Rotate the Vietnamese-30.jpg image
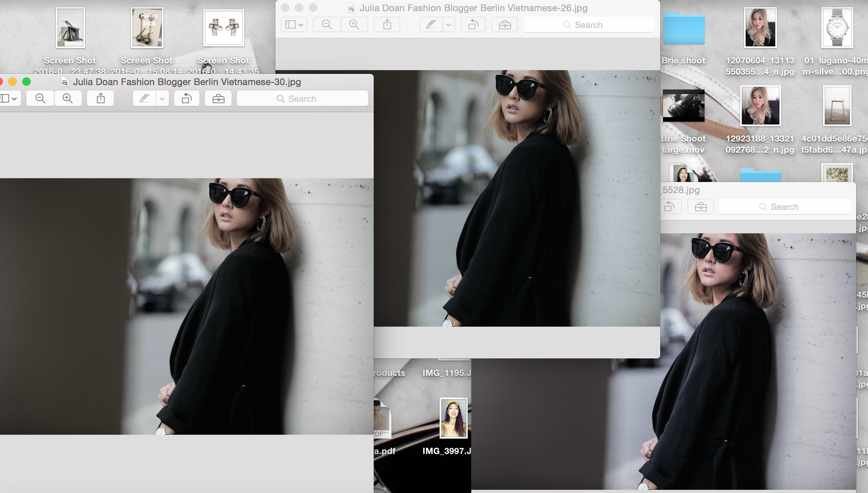Viewport: 868px width, 493px height. click(187, 99)
